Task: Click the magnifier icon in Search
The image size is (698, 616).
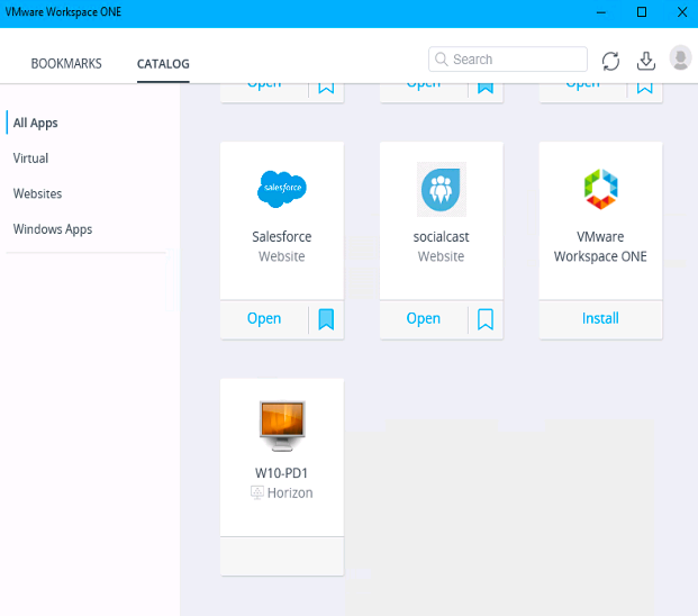Action: point(442,59)
